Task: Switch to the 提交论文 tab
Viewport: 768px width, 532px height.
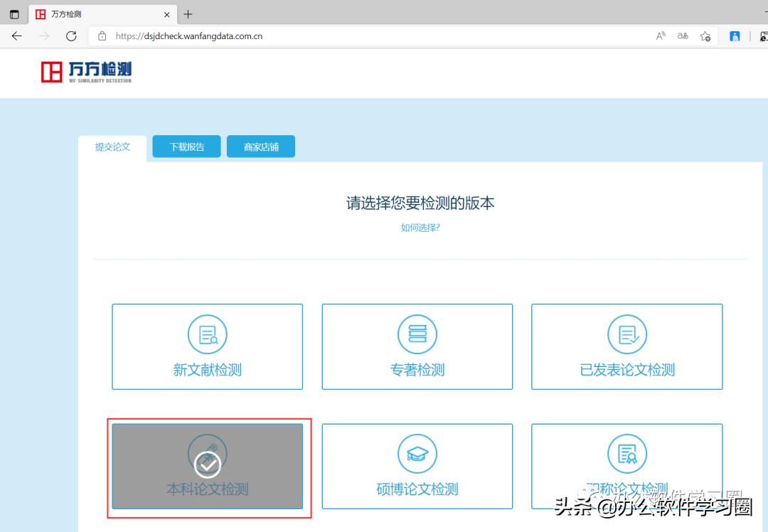Action: pyautogui.click(x=112, y=147)
